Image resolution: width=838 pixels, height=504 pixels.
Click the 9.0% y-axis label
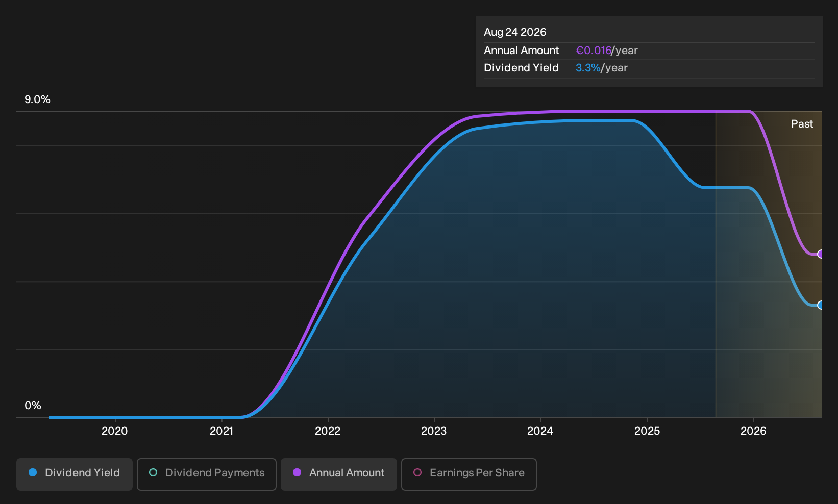(x=37, y=99)
